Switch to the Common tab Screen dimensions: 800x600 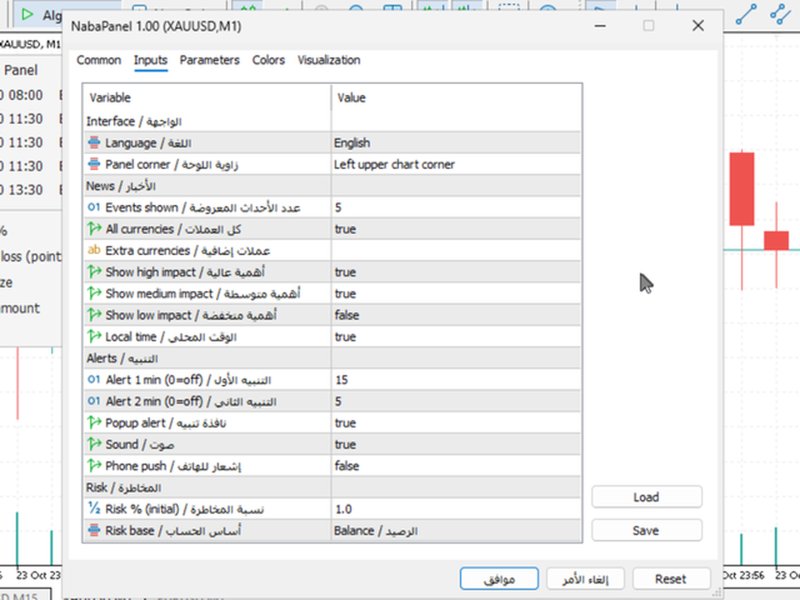[98, 60]
